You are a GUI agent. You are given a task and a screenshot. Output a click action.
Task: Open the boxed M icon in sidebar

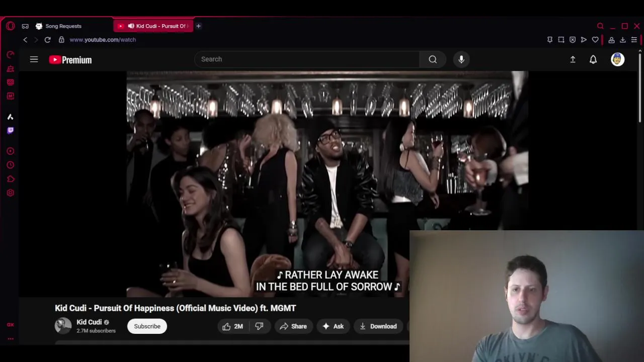[10, 96]
